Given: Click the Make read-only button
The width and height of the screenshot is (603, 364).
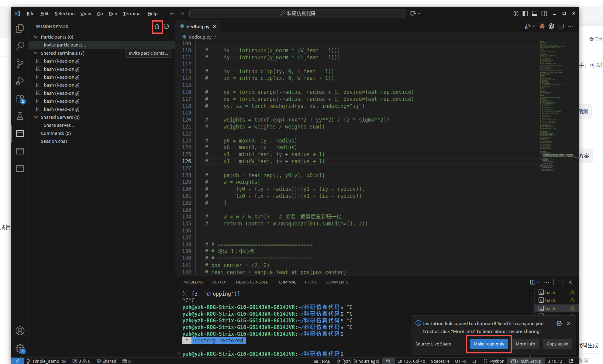Looking at the screenshot, I should tap(489, 344).
